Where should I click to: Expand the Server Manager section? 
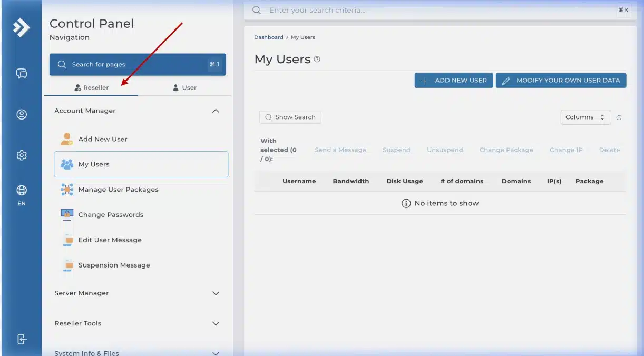(x=216, y=293)
